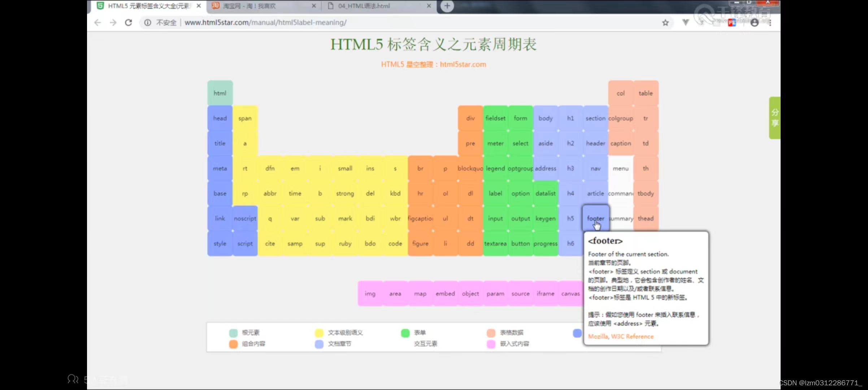
Task: Open the W3C Reference link in tooltip
Action: 632,336
